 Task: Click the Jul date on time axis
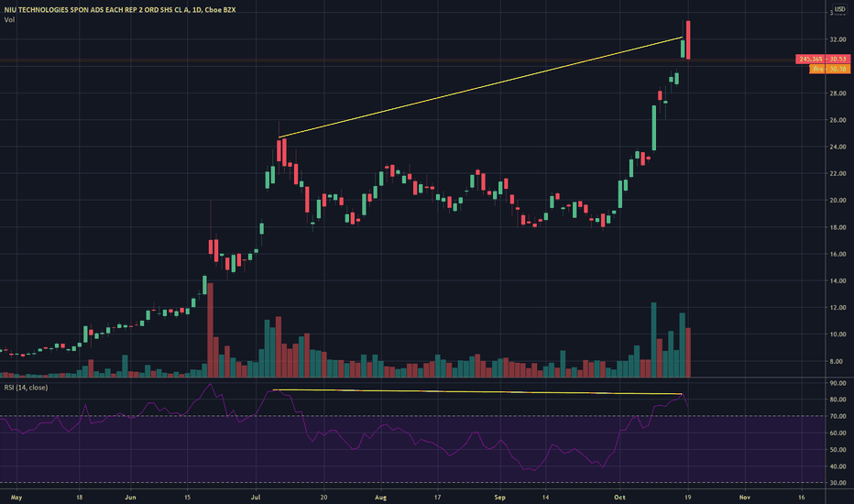pos(256,498)
